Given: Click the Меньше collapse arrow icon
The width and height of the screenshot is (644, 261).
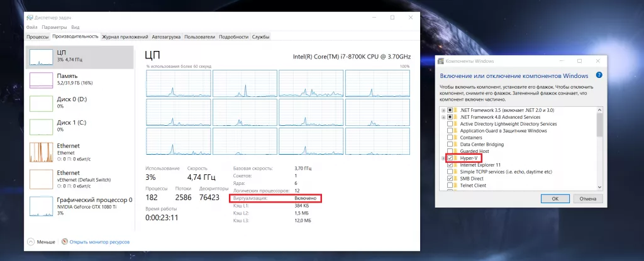Looking at the screenshot, I should 31,242.
